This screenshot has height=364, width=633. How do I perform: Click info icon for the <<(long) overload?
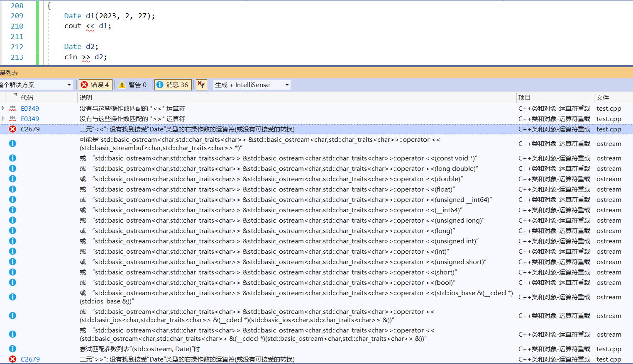13,231
